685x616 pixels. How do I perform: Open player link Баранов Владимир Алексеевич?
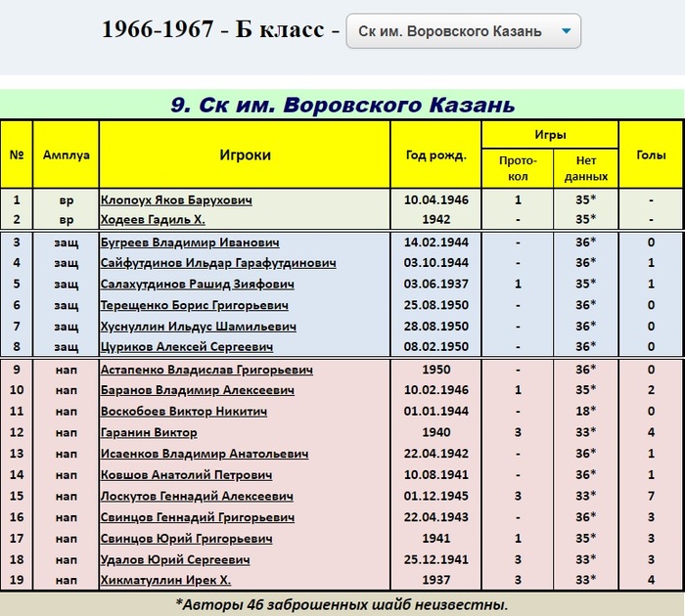(197, 390)
